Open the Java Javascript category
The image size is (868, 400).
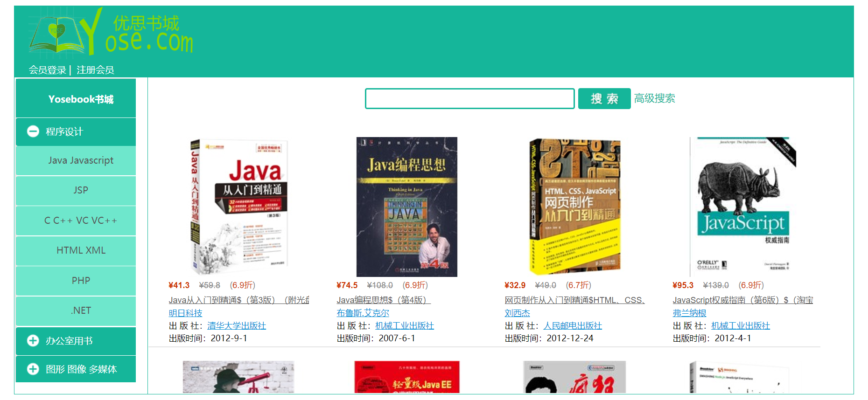click(76, 160)
